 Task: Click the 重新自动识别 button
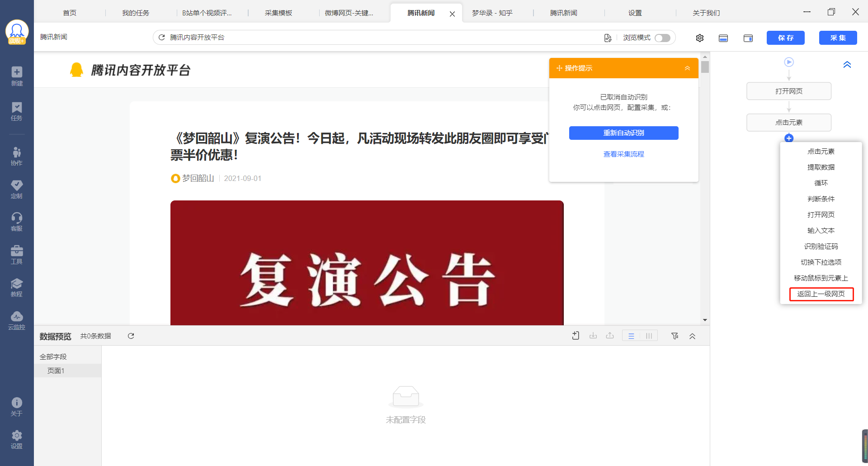(623, 133)
